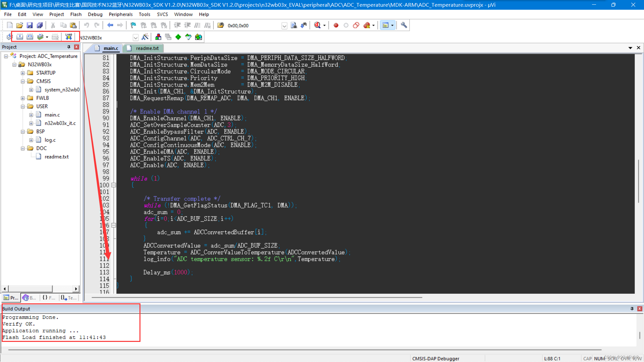644x362 pixels.
Task: Toggle auto-hide on Build Output panel
Action: click(633, 309)
